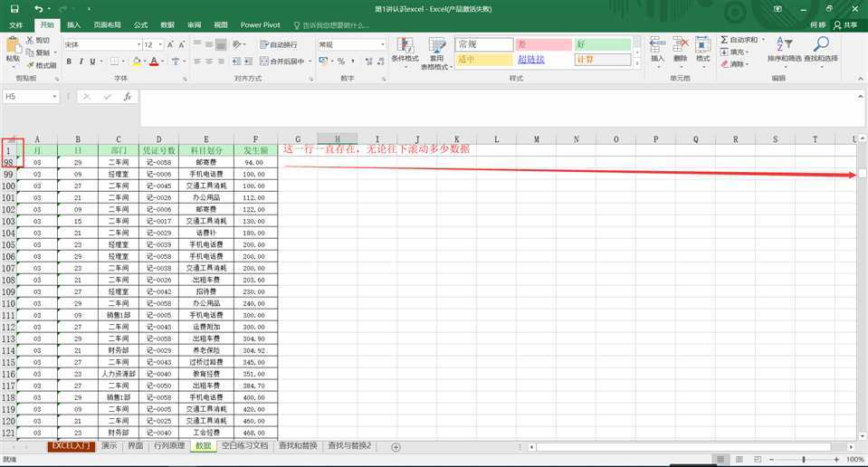Open the 查找和替换 sheet tab

298,446
